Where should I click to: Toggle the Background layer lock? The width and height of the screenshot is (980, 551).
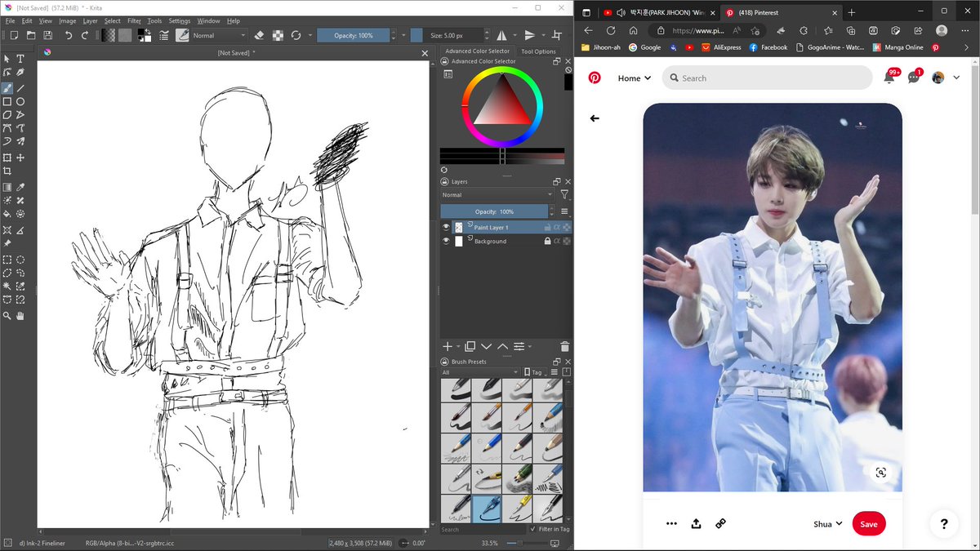coord(547,241)
